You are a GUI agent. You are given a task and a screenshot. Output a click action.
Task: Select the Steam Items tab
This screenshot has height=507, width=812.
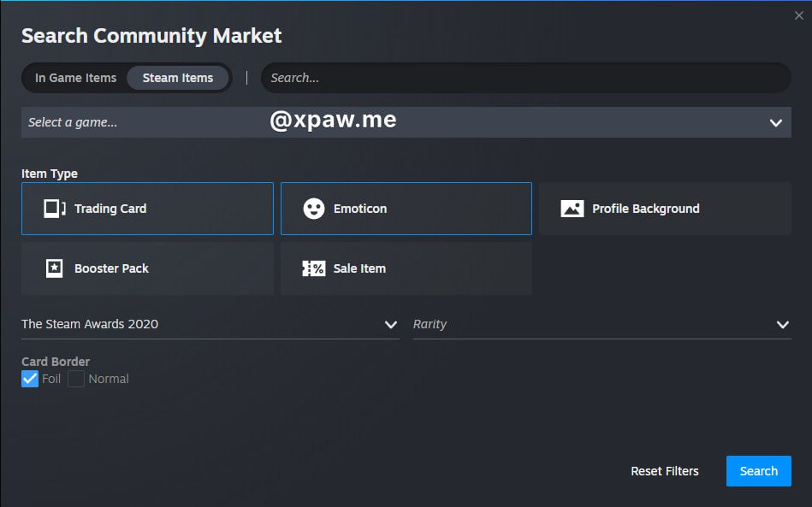coord(178,78)
